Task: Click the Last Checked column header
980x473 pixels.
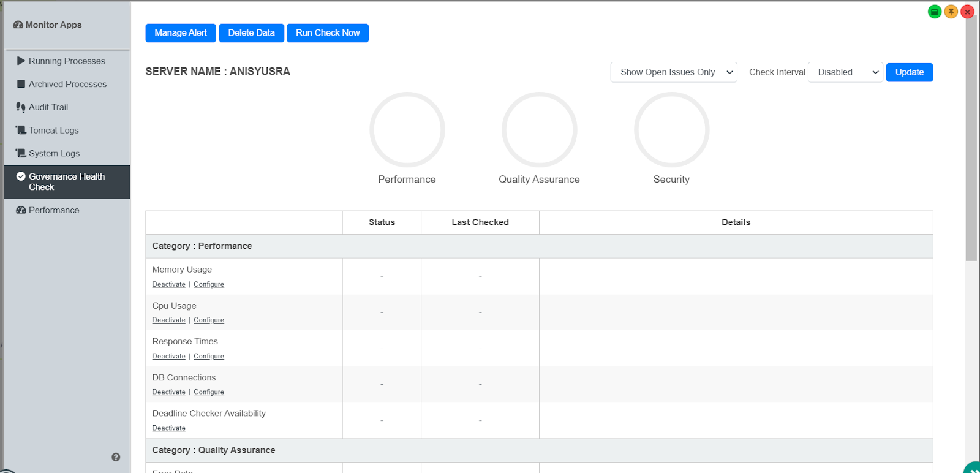Action: pyautogui.click(x=480, y=222)
